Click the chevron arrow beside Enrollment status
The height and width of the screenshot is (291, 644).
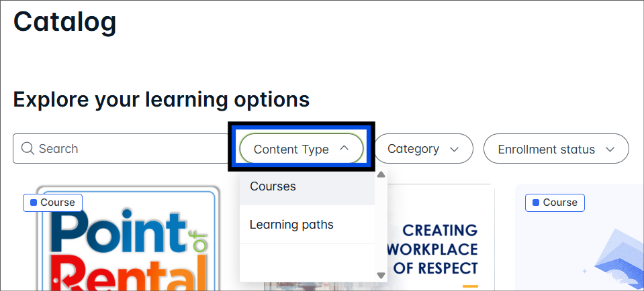point(610,149)
